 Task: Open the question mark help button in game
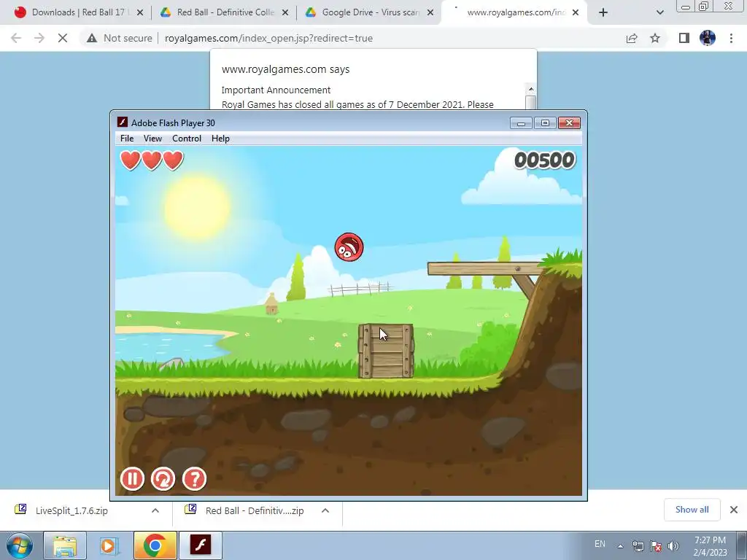(x=194, y=478)
